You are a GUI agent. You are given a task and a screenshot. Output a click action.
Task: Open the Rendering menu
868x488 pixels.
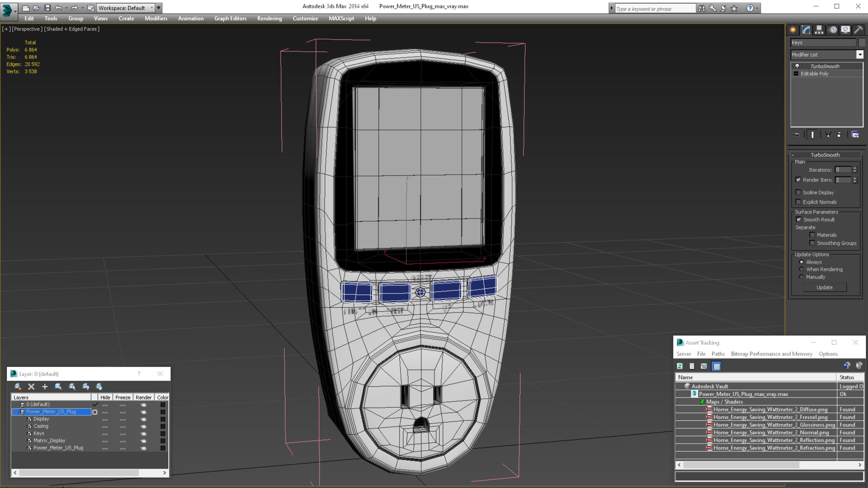[269, 18]
